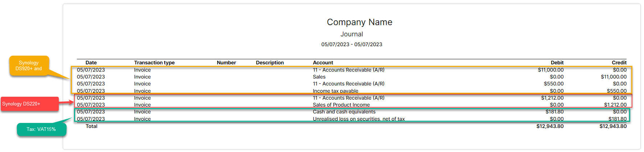Click the Debit column header
The height and width of the screenshot is (152, 644).
[557, 63]
